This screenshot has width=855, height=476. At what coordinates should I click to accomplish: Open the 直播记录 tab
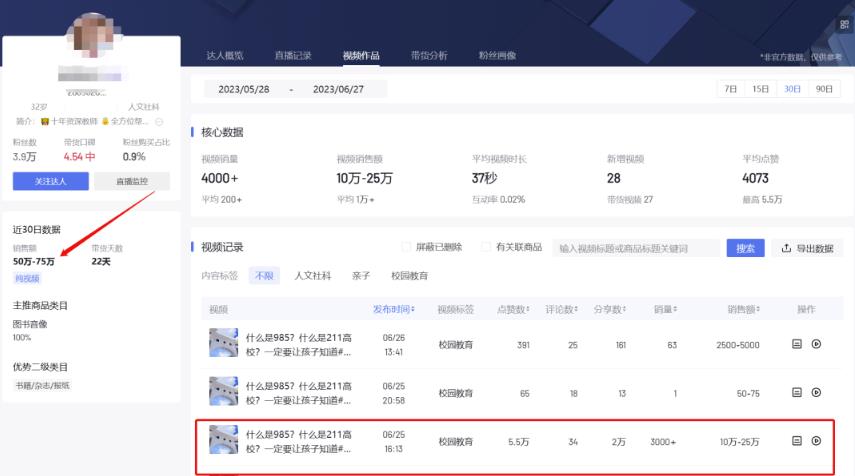(293, 55)
